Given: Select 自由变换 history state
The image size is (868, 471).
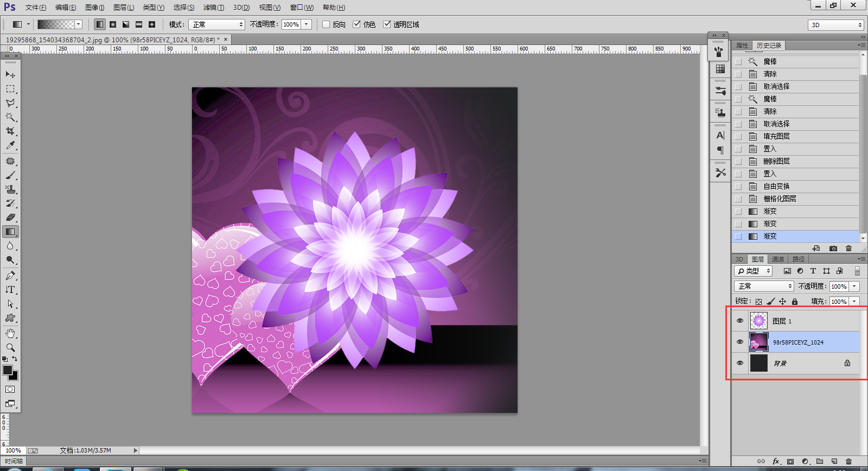Looking at the screenshot, I should tap(796, 186).
